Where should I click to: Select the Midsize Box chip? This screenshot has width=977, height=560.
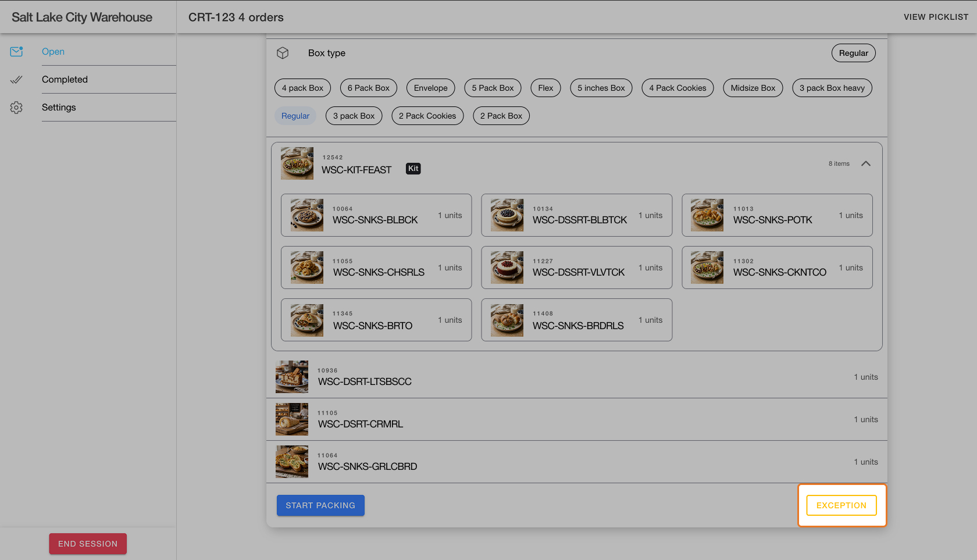(753, 88)
